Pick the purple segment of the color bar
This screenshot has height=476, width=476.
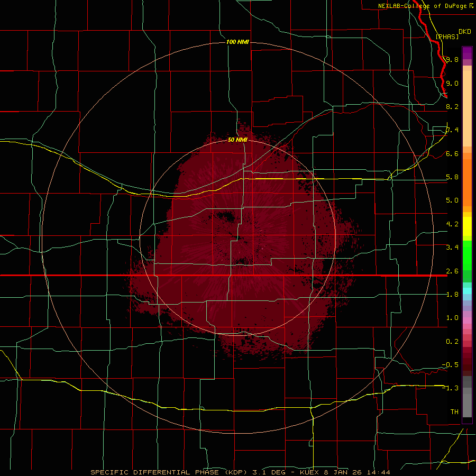pyautogui.click(x=467, y=53)
